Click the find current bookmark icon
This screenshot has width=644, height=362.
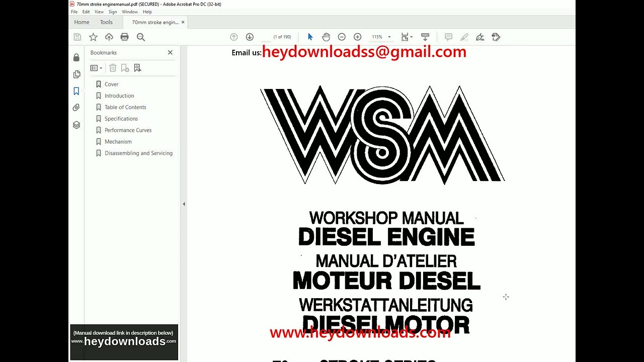point(137,68)
